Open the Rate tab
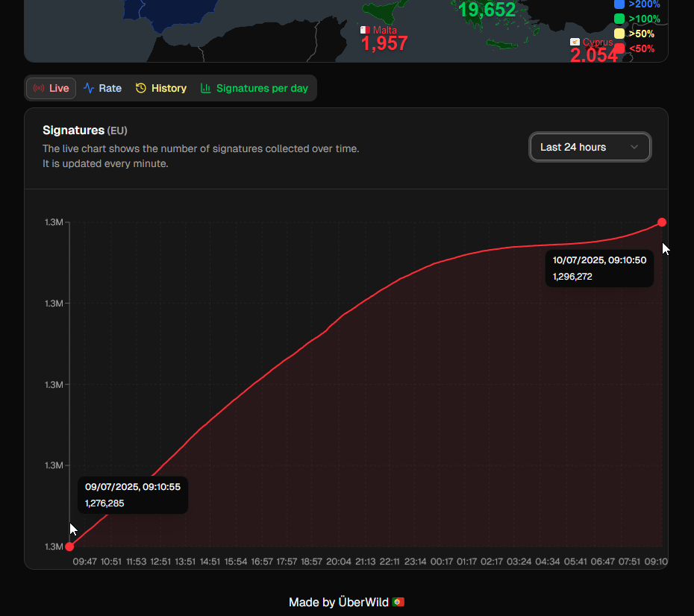 click(x=102, y=88)
